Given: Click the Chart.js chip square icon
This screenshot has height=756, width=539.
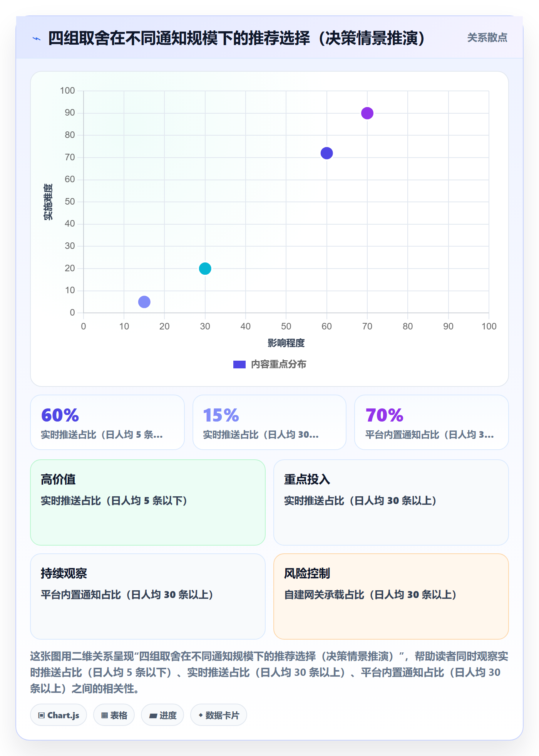Looking at the screenshot, I should pyautogui.click(x=42, y=716).
